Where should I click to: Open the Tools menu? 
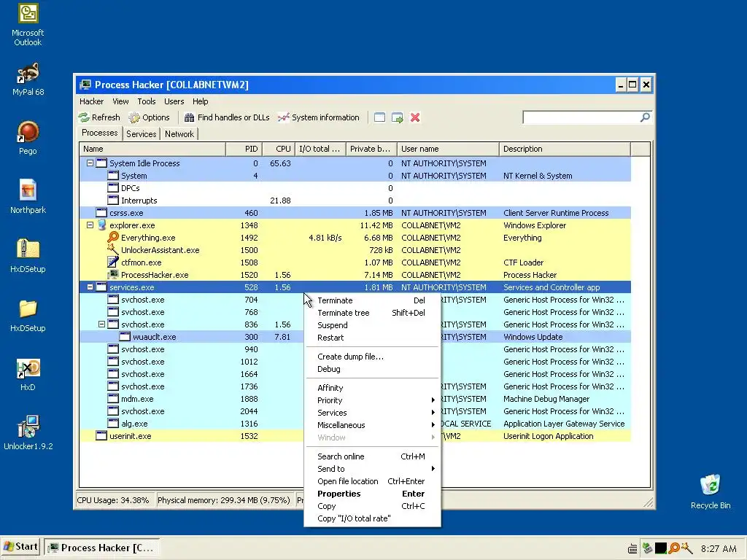click(146, 101)
